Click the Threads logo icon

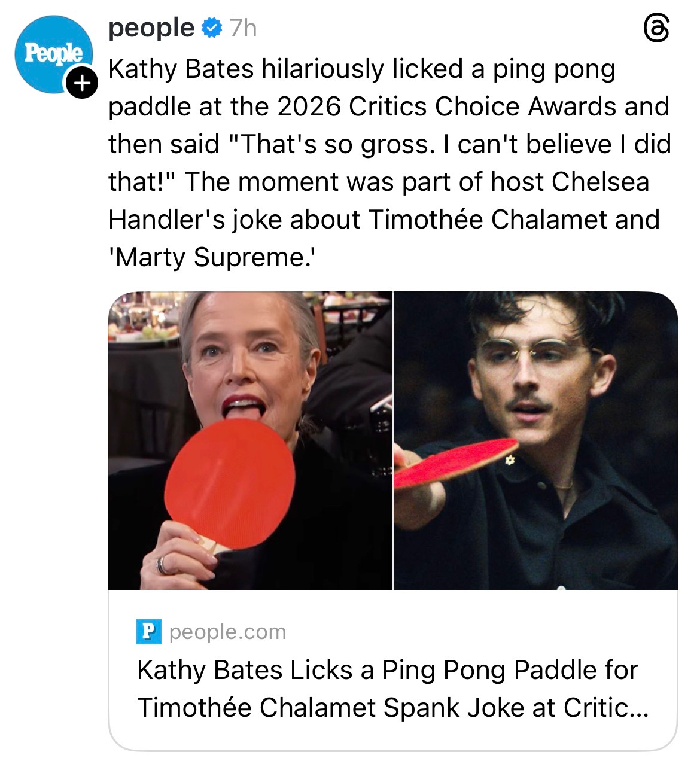[x=655, y=29]
